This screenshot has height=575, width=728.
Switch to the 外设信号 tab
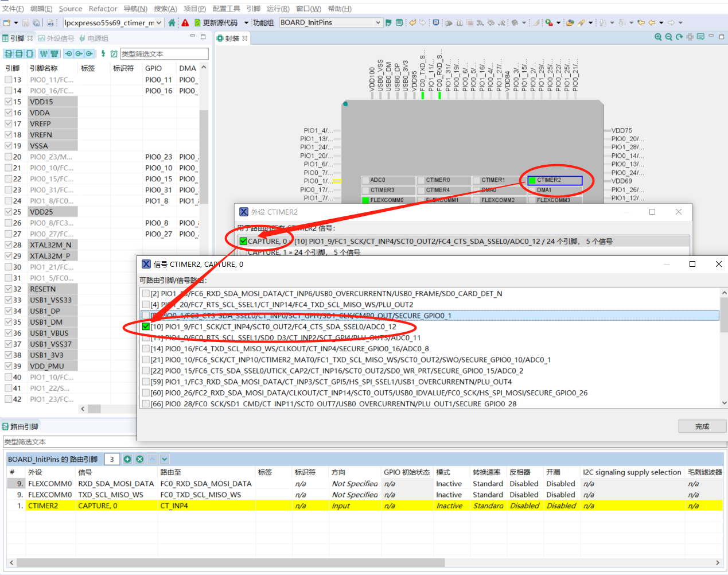point(56,38)
